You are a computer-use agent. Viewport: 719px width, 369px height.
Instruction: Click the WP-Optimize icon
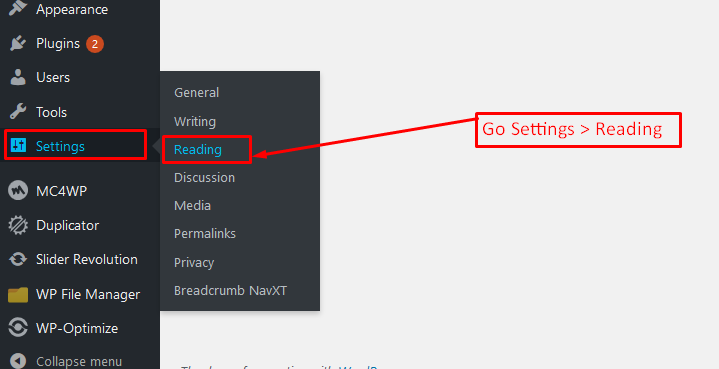tap(18, 328)
